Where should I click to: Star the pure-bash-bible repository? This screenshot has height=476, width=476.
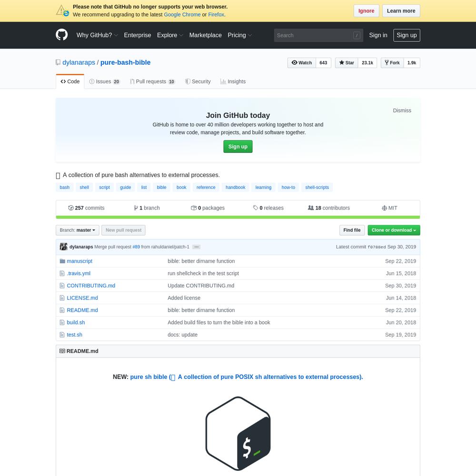click(347, 63)
